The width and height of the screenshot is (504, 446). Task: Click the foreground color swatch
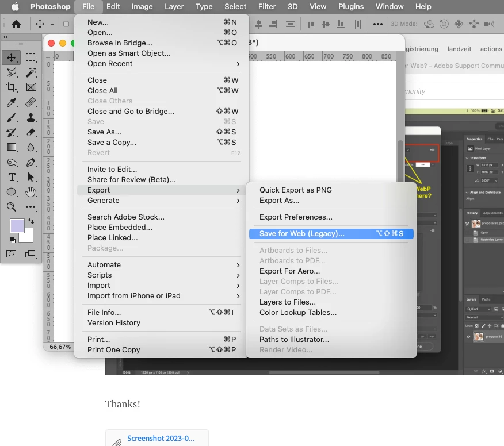pyautogui.click(x=16, y=225)
